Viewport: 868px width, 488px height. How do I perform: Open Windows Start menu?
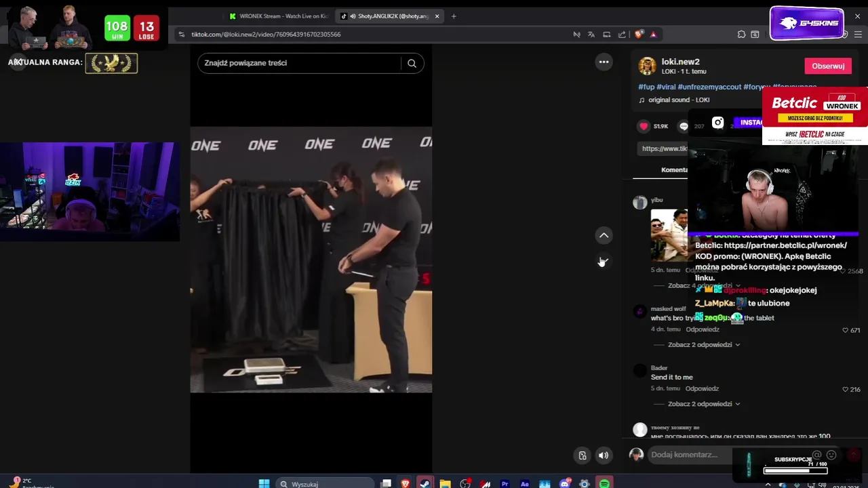(x=264, y=483)
